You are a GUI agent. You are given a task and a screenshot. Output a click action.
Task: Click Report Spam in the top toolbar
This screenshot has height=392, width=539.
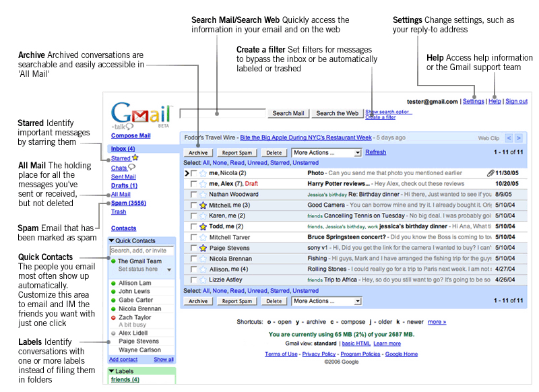pos(237,153)
